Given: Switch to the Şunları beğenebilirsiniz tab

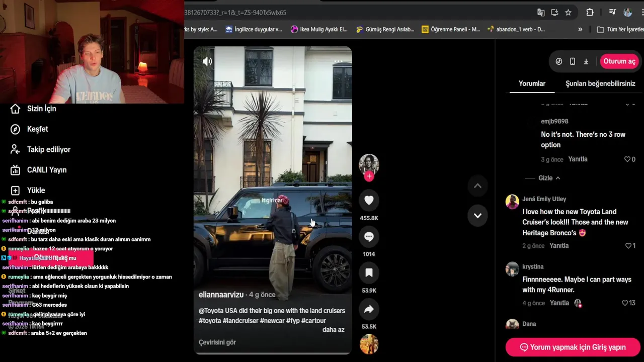Looking at the screenshot, I should click(600, 83).
